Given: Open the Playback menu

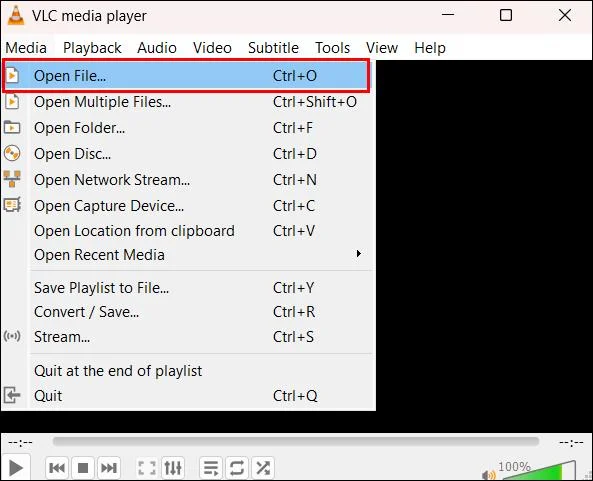Looking at the screenshot, I should click(92, 48).
